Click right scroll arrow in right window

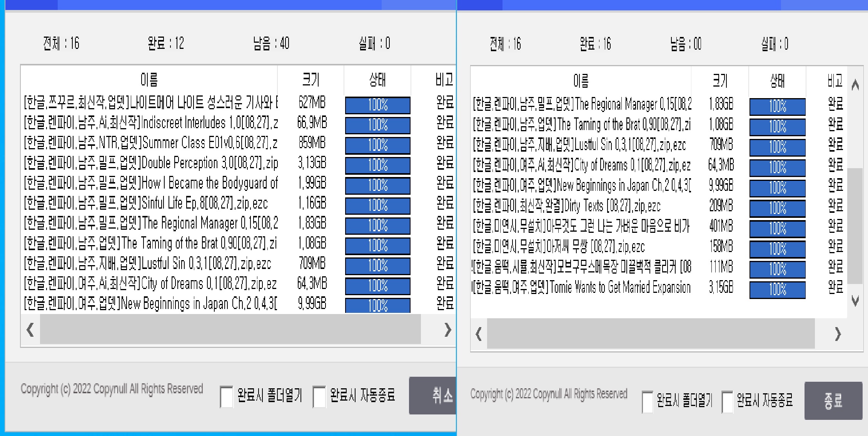(x=838, y=334)
